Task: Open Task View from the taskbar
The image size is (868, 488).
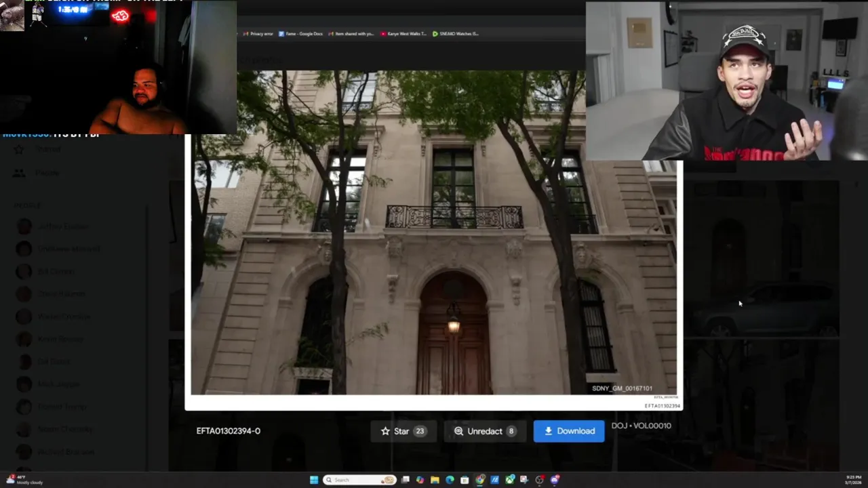Action: point(405,480)
